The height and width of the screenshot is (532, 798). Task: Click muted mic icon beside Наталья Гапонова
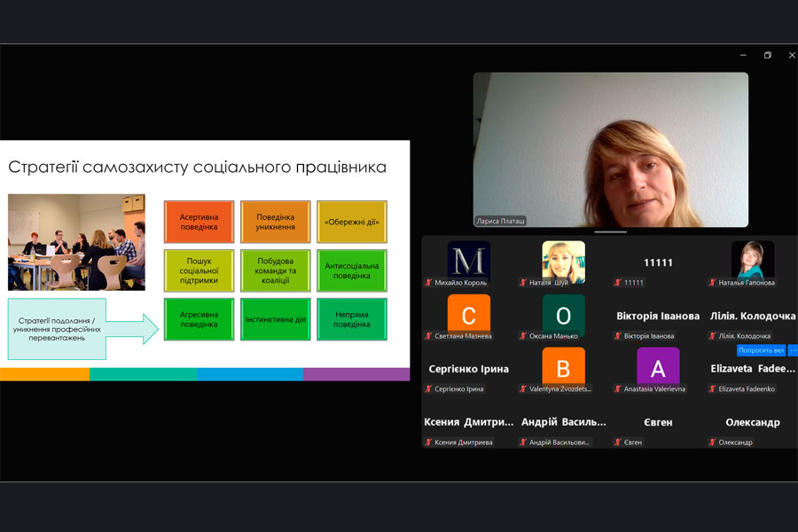(x=713, y=283)
